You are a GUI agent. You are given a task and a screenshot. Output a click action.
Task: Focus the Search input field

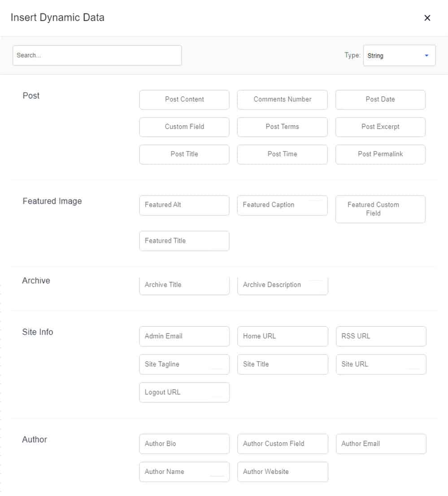point(97,55)
